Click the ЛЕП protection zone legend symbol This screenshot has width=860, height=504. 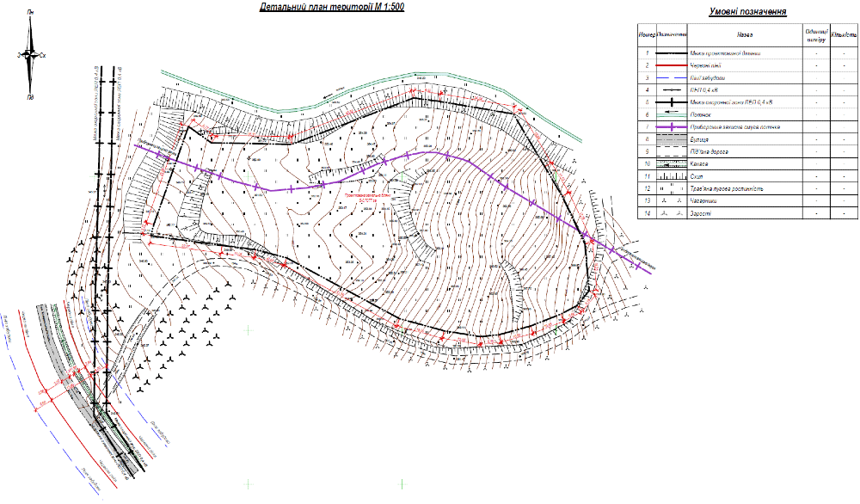coord(673,101)
